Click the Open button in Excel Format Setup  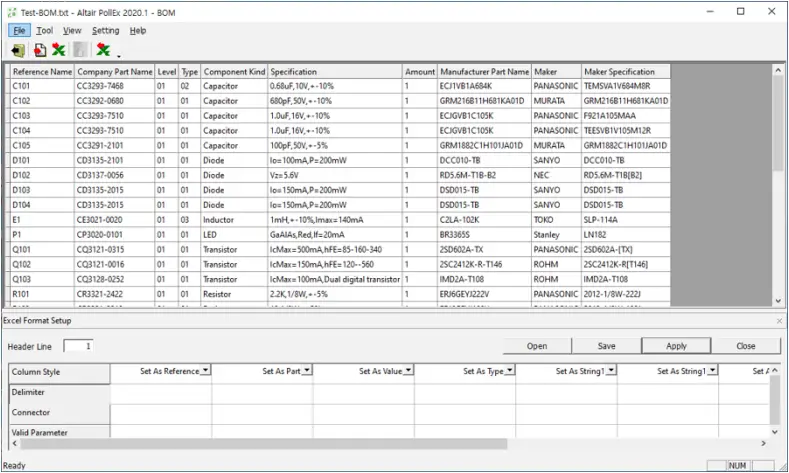[x=537, y=346]
